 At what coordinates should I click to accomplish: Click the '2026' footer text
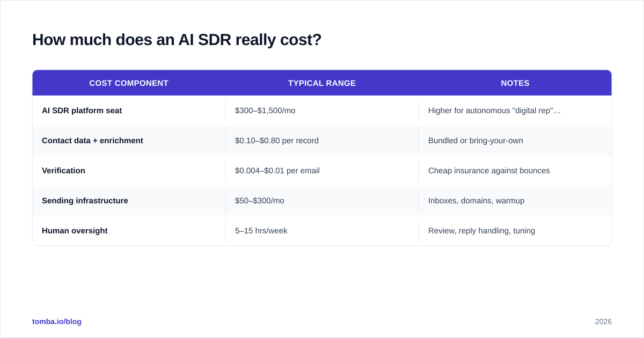click(603, 321)
